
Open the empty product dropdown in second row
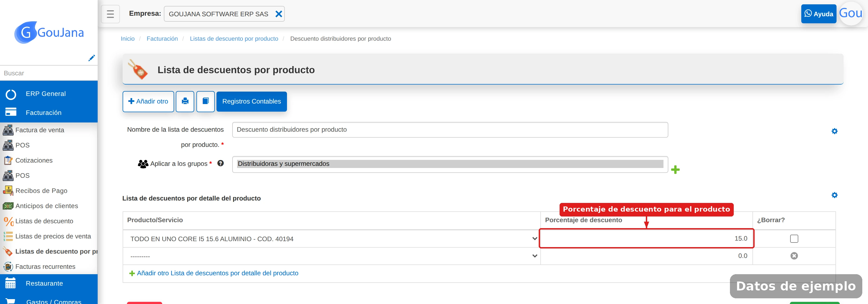point(334,256)
